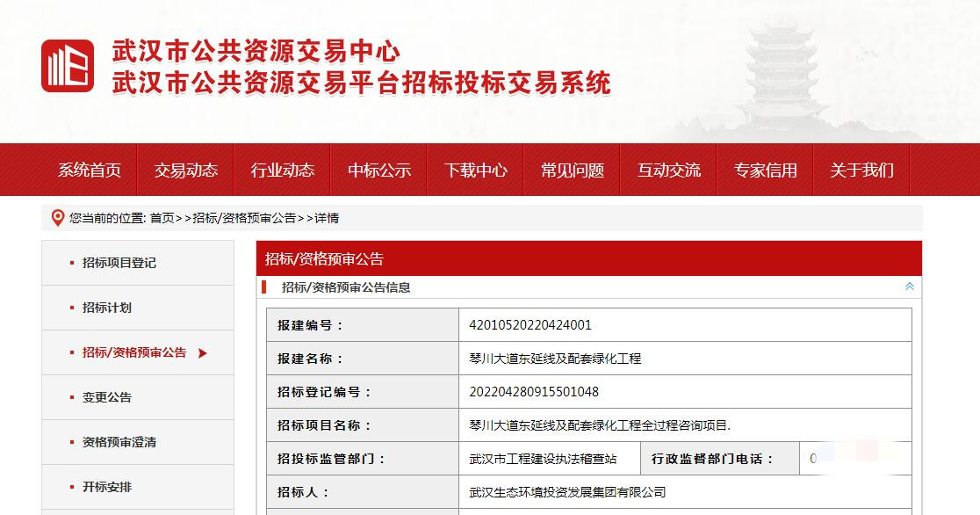The image size is (980, 515).
Task: Click the value 武汉市工程建设执法稽查站
Action: [x=543, y=459]
